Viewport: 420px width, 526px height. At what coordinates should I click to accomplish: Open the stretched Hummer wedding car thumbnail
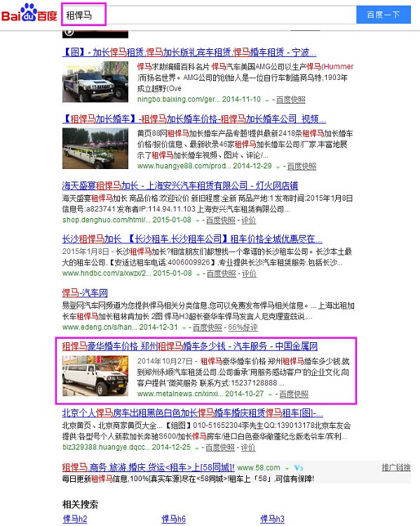pyautogui.click(x=95, y=148)
